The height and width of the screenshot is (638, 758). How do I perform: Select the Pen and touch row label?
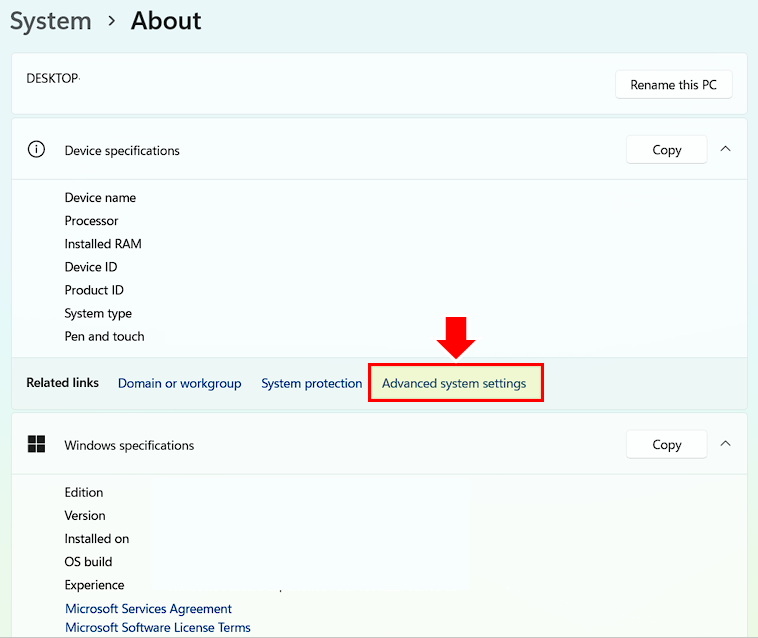(x=104, y=336)
